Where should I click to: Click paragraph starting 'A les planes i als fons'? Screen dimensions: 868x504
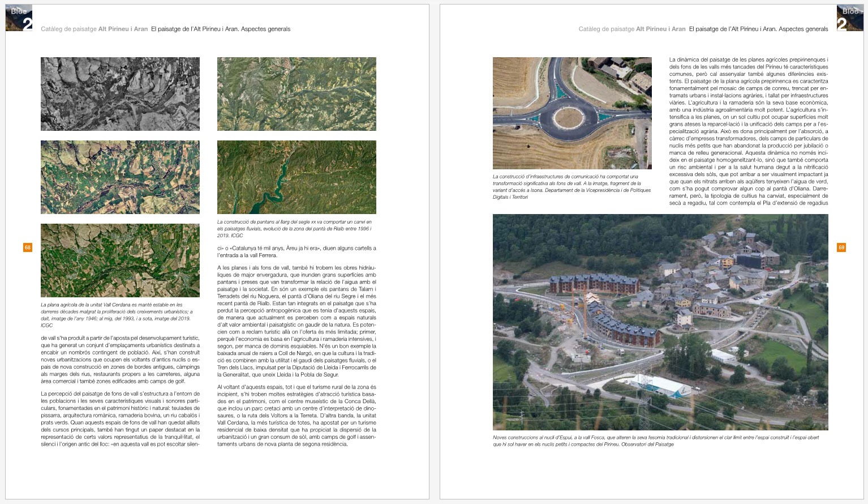[297, 321]
